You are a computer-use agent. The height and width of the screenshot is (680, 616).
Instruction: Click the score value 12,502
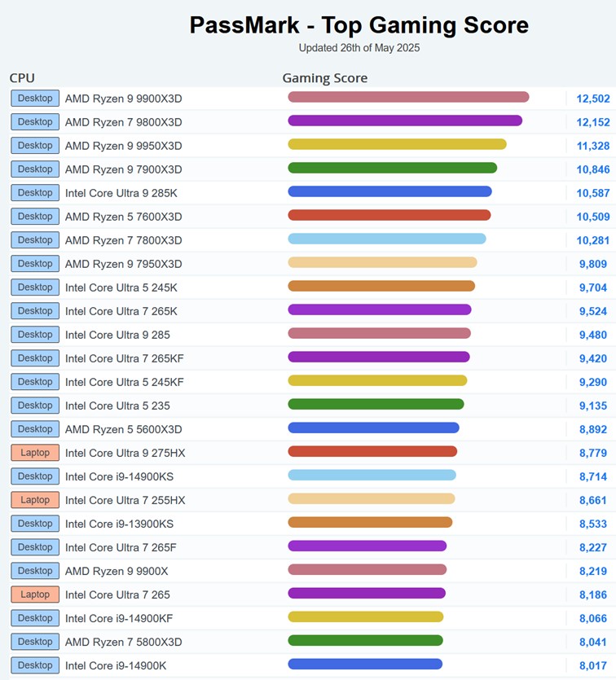coord(593,99)
